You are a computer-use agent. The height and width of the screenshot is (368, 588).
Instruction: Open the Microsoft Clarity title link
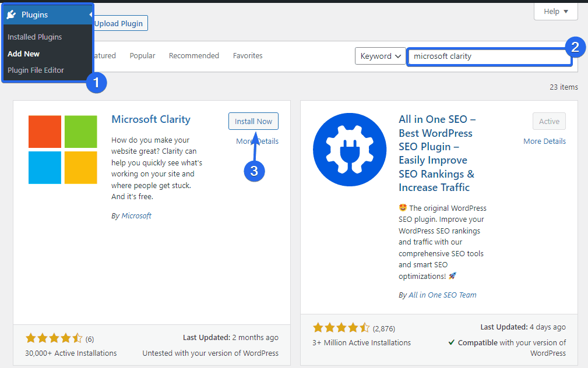tap(151, 119)
